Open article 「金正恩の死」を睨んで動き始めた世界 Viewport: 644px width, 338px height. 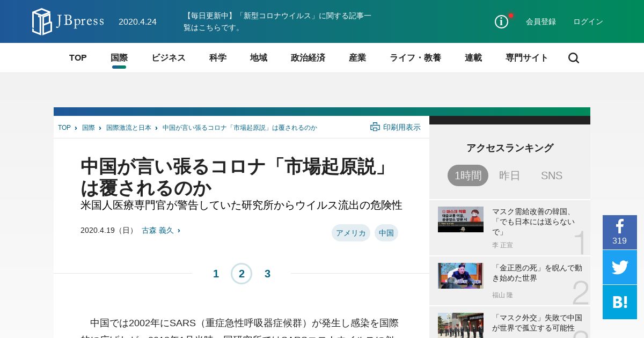tap(537, 273)
